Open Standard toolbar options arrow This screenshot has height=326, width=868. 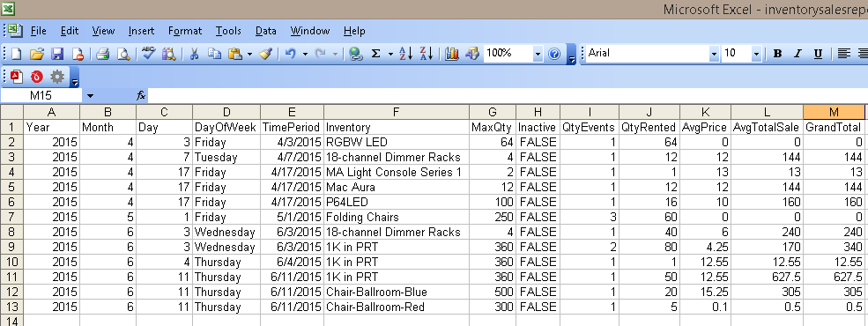[x=571, y=55]
